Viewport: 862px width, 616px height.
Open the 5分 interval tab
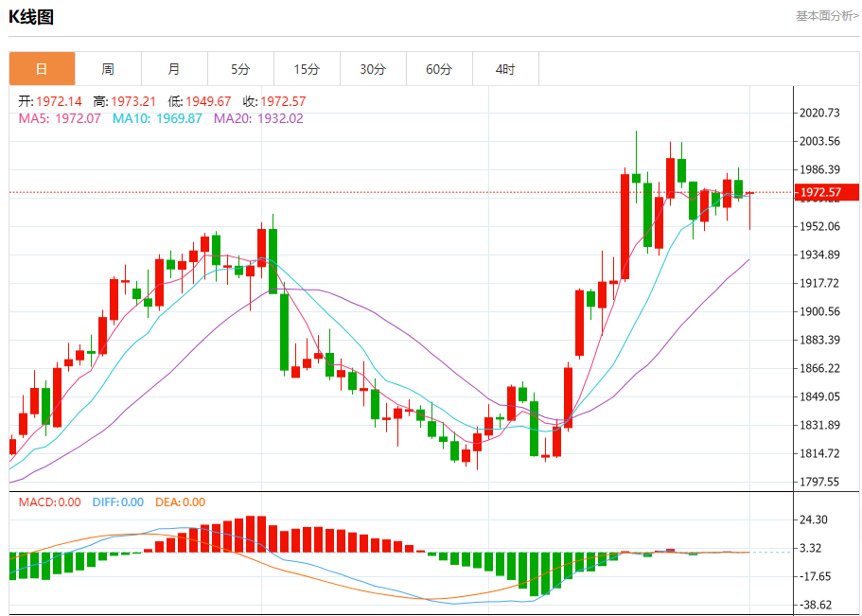pyautogui.click(x=240, y=69)
